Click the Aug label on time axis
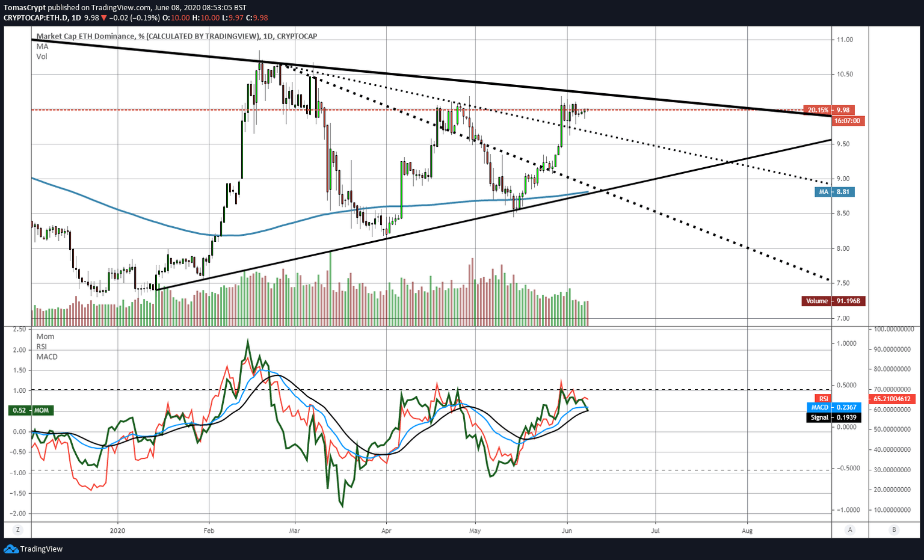 coord(747,531)
